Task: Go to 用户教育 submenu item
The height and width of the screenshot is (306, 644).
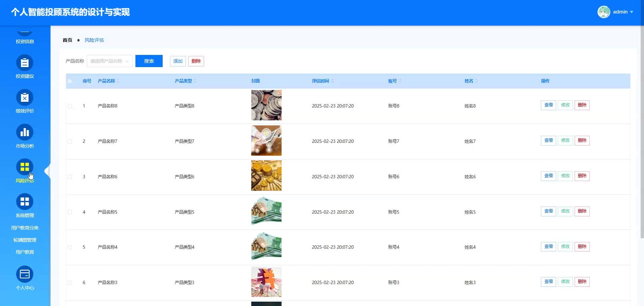Action: (25, 252)
